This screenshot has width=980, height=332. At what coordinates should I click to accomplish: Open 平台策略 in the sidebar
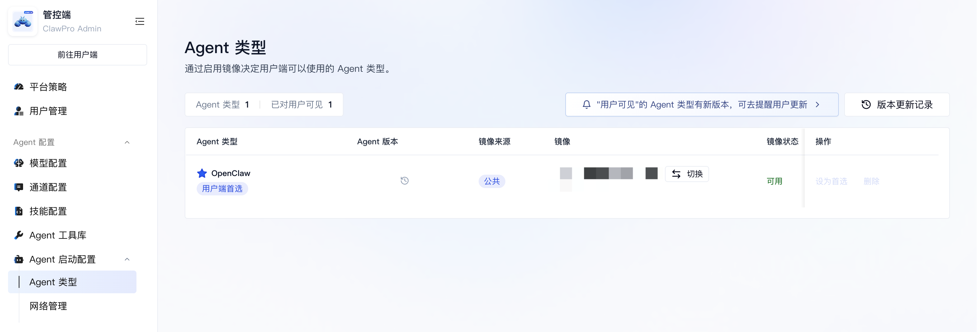pos(72,87)
